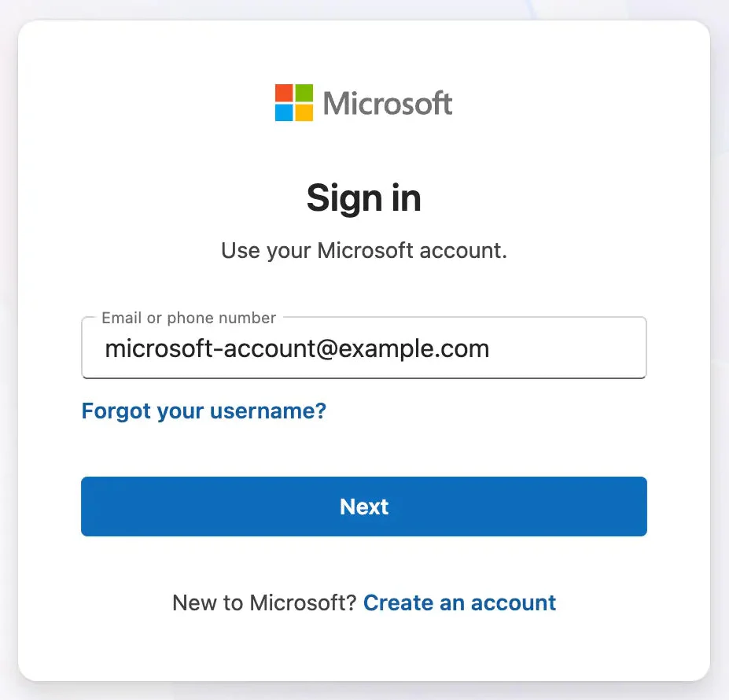
Task: Follow the "Create an account" link
Action: click(x=459, y=602)
